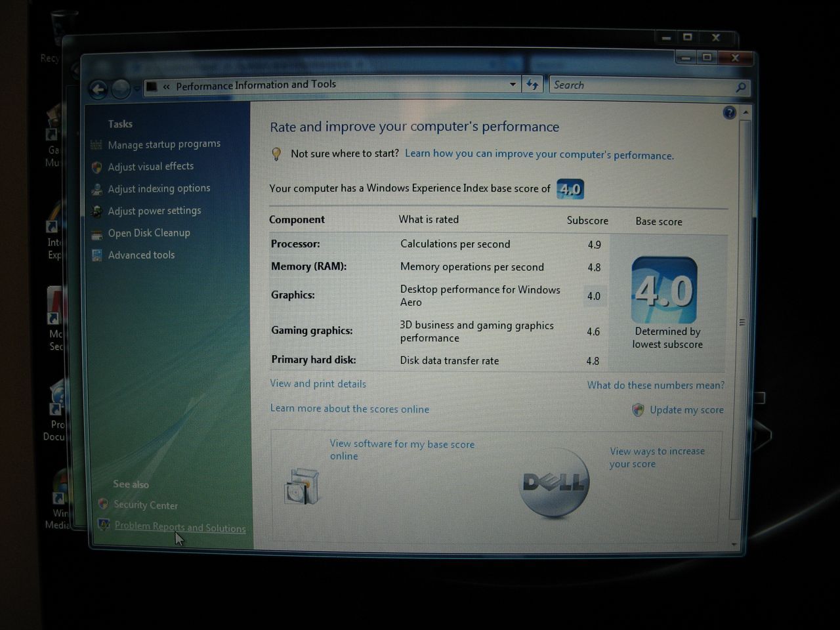The width and height of the screenshot is (840, 630).
Task: Click the Memory operations per second text
Action: [x=472, y=267]
